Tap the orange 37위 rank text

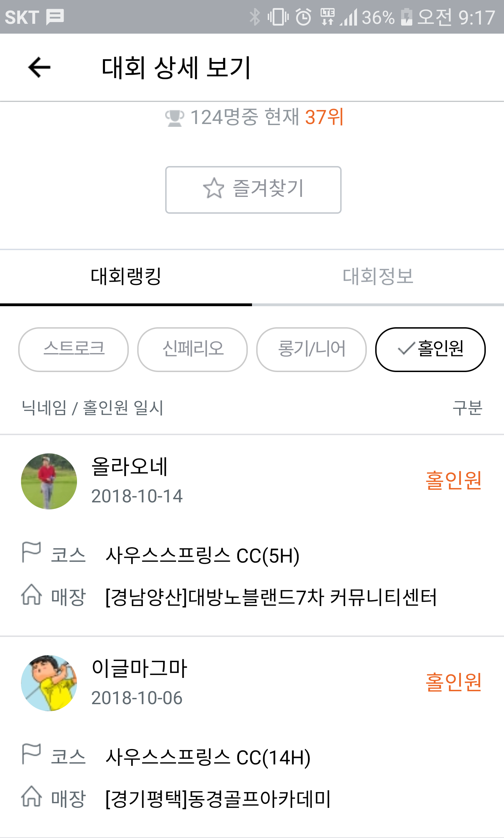click(324, 117)
